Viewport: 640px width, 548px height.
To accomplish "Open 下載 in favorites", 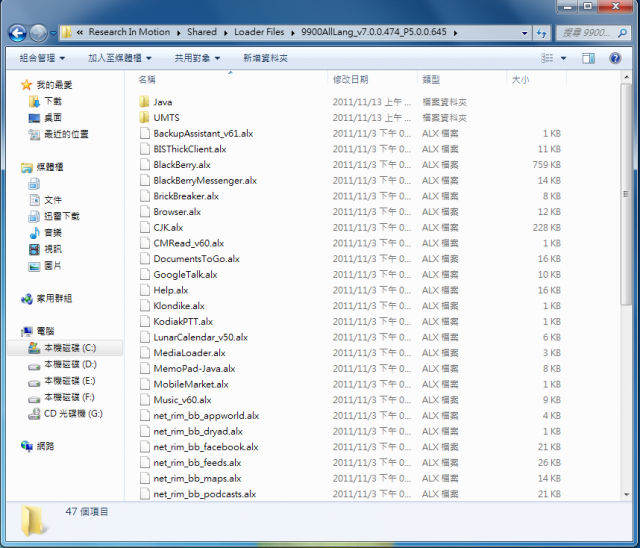I will [x=45, y=101].
